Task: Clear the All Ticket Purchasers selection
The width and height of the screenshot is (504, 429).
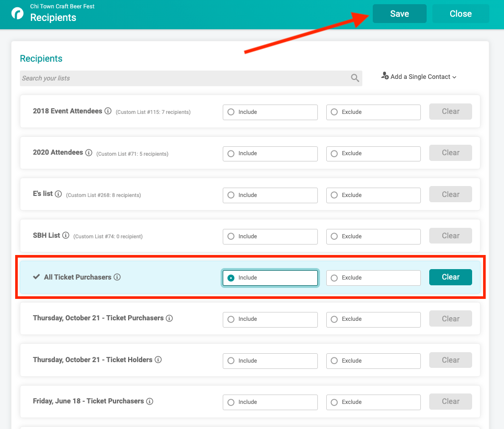Action: click(x=450, y=277)
